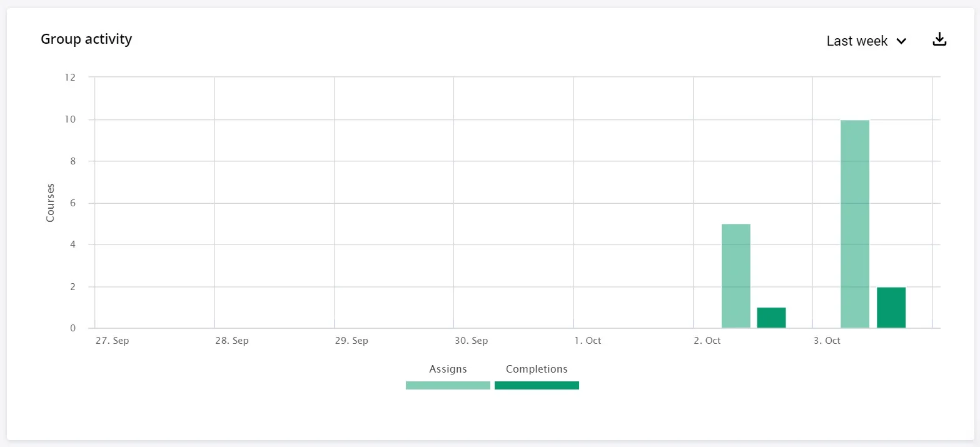
Task: Click the Group activity title
Action: point(86,39)
